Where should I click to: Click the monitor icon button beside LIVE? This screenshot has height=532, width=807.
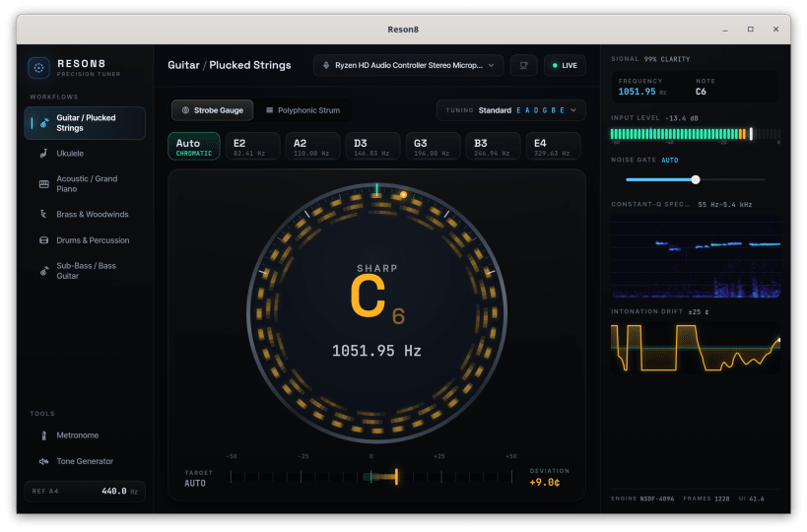523,65
